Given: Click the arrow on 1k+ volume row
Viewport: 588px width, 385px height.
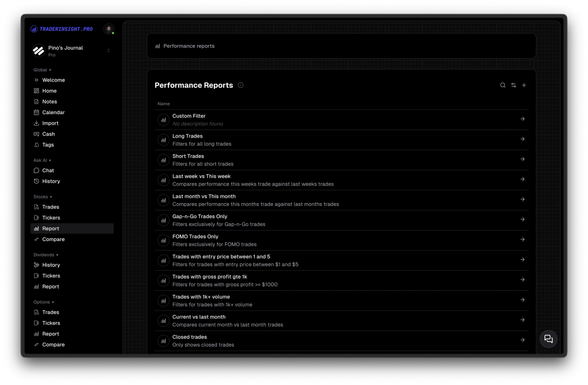Looking at the screenshot, I should [523, 300].
